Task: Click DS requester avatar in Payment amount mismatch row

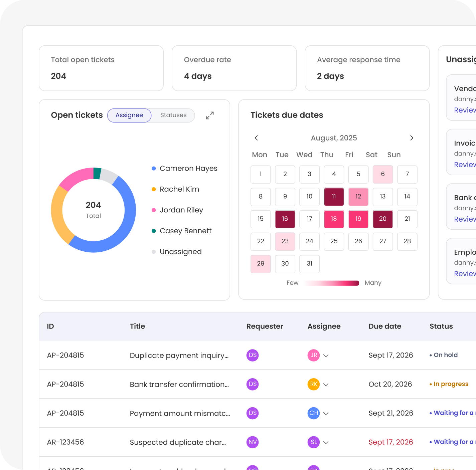Action: [x=253, y=413]
